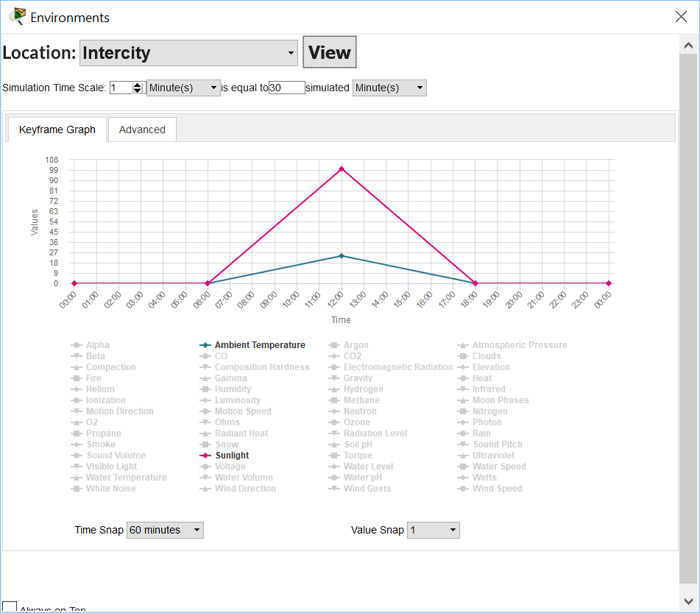Screen dimensions: 700x613
Task: Click the Wind Speed legend icon
Action: (463, 489)
